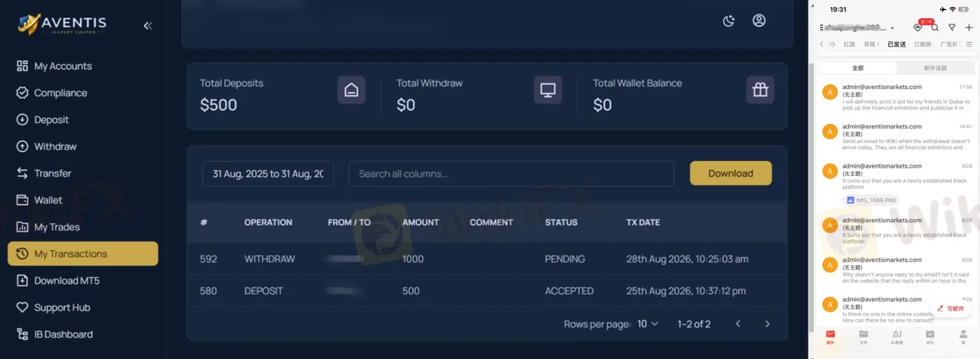Sort by the AMOUNT column header
Viewport: 980px width, 359px height.
(x=420, y=222)
